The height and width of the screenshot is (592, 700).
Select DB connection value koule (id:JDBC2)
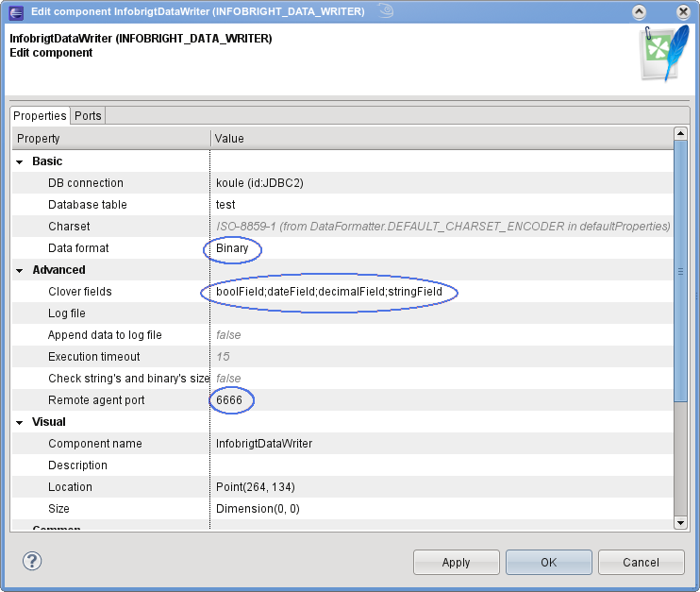[442, 183]
